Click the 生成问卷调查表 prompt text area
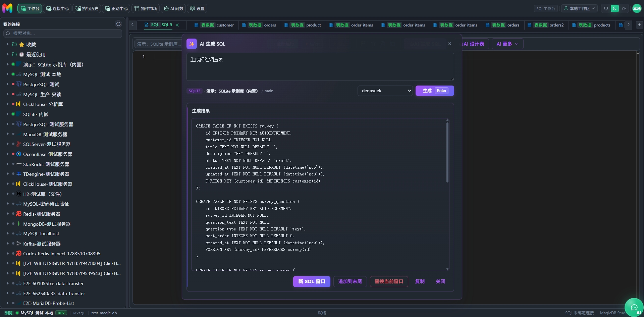 (320, 67)
